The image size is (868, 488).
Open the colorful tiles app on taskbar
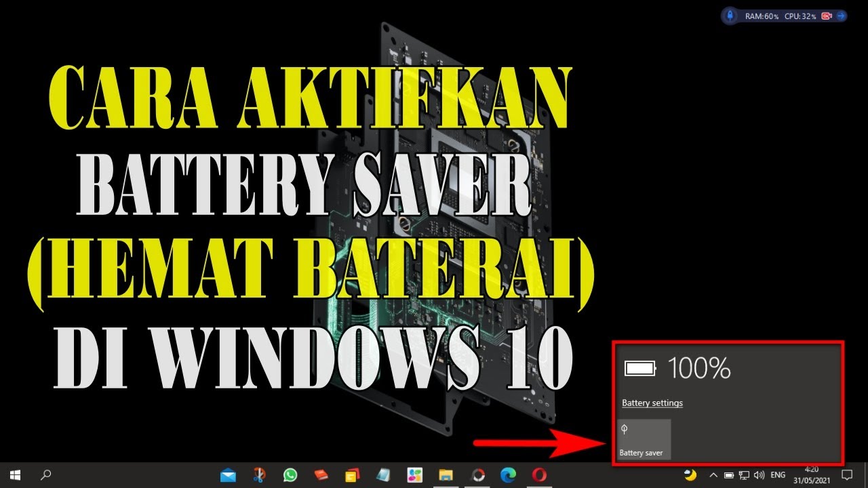pos(414,475)
